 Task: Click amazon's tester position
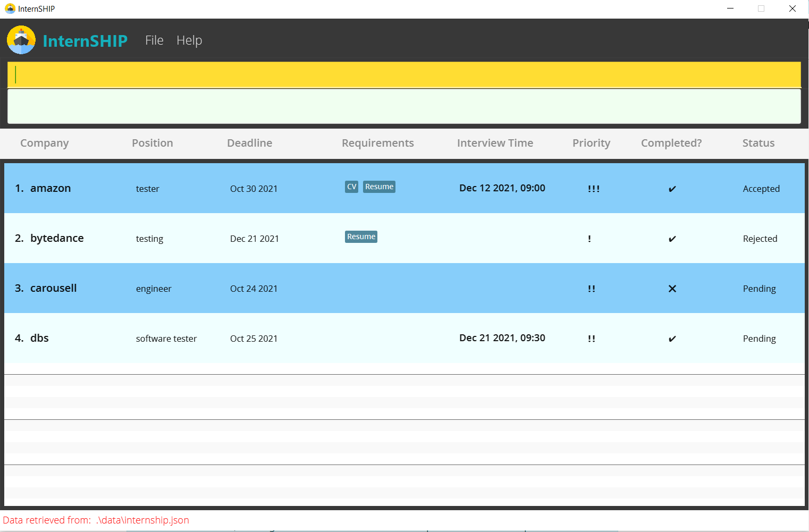coord(147,189)
